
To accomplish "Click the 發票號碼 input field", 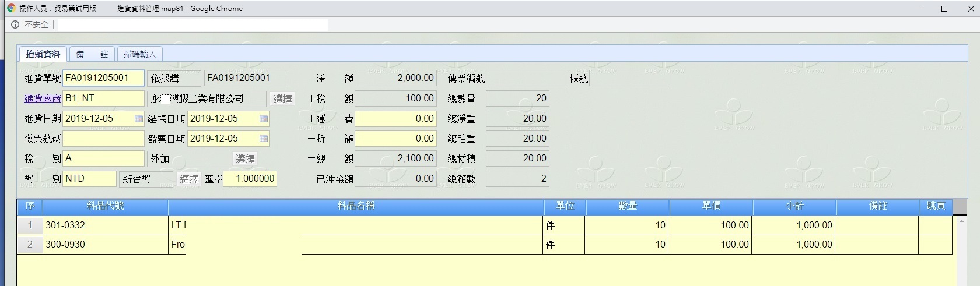I will point(103,139).
